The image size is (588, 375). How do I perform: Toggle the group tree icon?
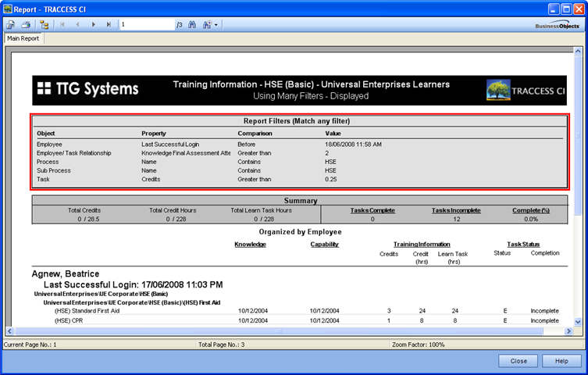(x=45, y=25)
